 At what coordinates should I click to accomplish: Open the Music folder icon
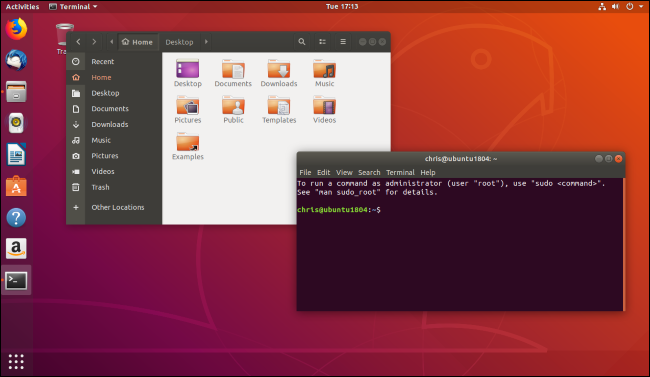tap(324, 73)
